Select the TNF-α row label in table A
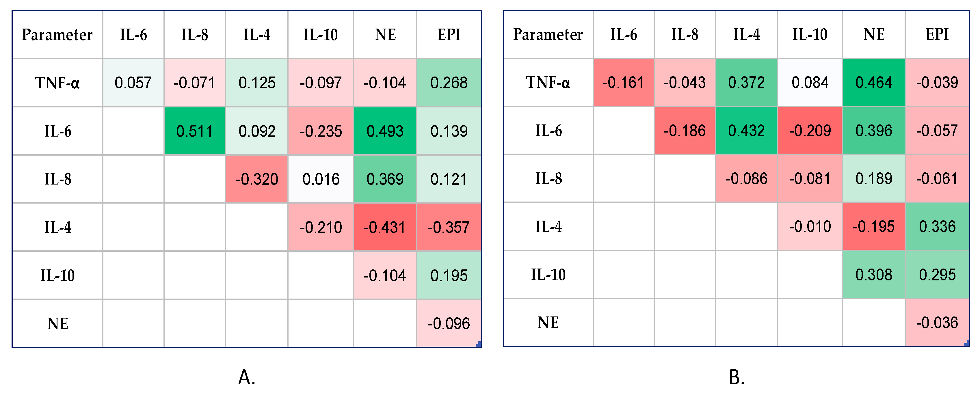Image resolution: width=980 pixels, height=393 pixels. pyautogui.click(x=57, y=83)
